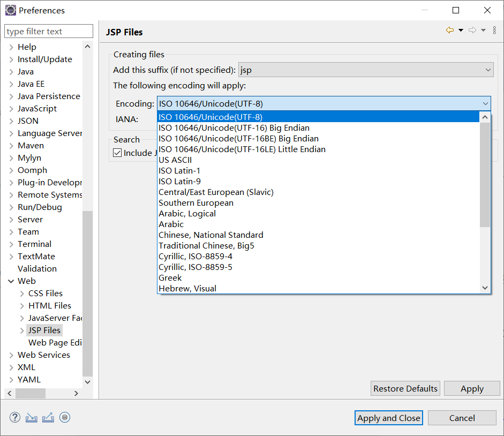Click the encoding list scrollbar thumb

[x=485, y=175]
